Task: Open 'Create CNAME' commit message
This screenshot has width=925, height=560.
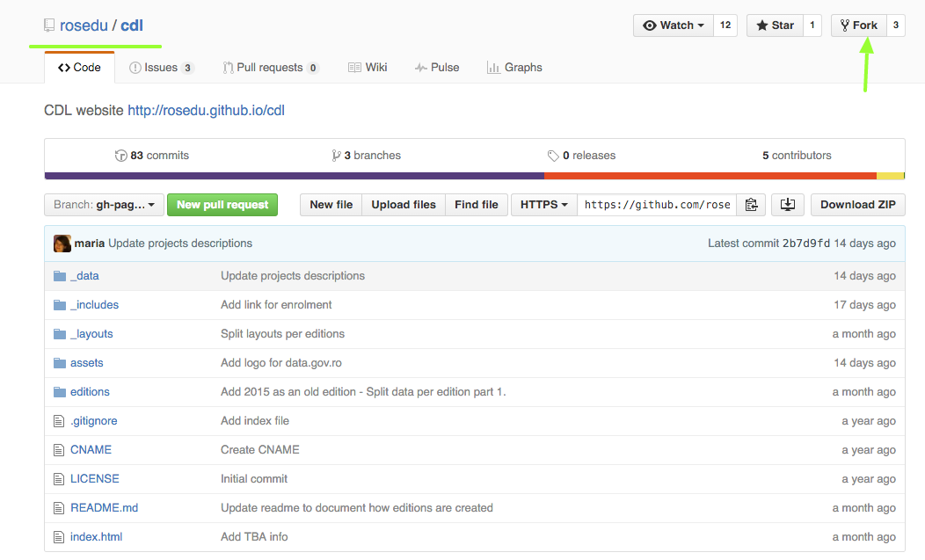Action: pos(260,449)
